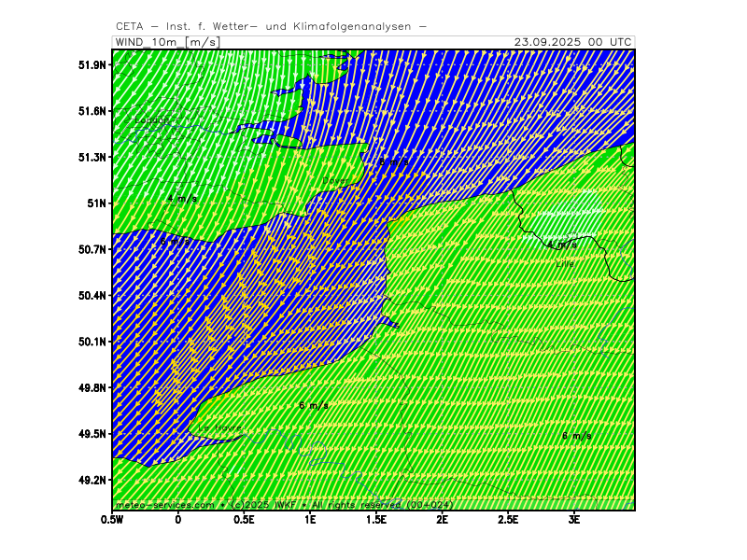Click the 4 m/s contour label south of London

182,199
